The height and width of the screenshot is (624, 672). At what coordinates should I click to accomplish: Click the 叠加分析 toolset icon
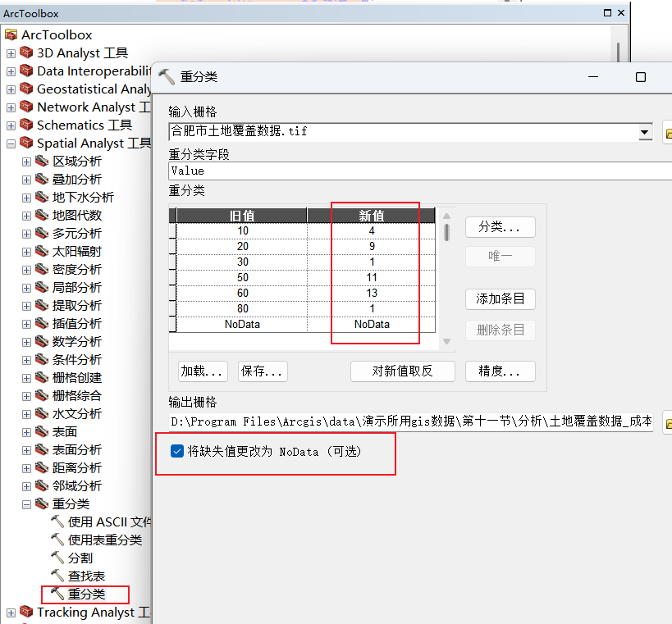pyautogui.click(x=42, y=179)
